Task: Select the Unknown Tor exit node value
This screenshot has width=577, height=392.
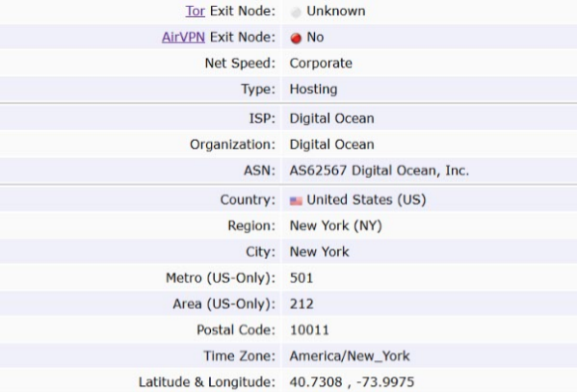Action: click(336, 11)
